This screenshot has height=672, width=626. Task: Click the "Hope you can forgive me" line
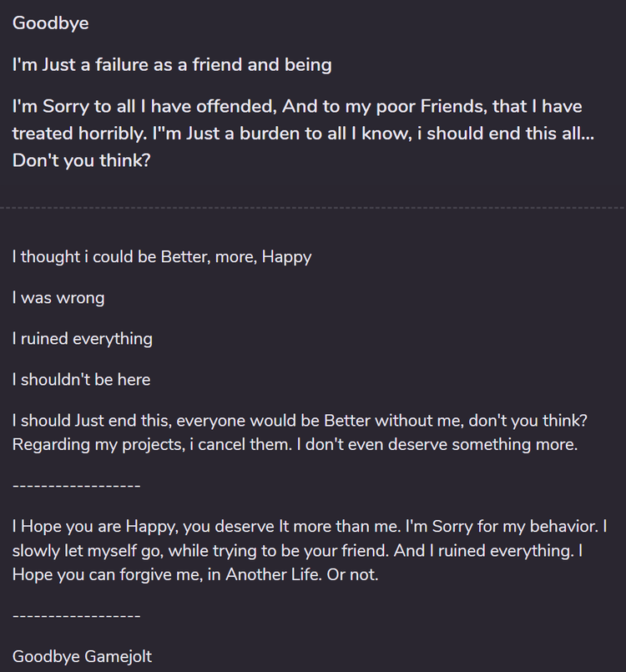point(195,574)
